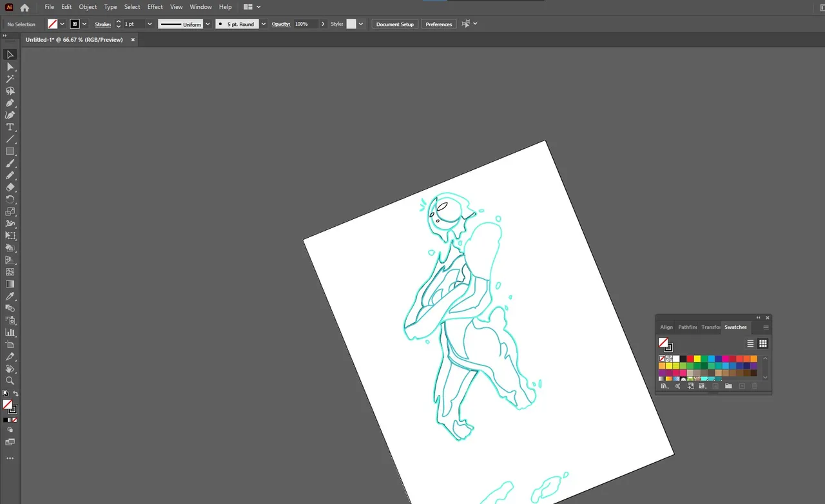Switch to the Align tab
This screenshot has width=825, height=504.
(666, 327)
